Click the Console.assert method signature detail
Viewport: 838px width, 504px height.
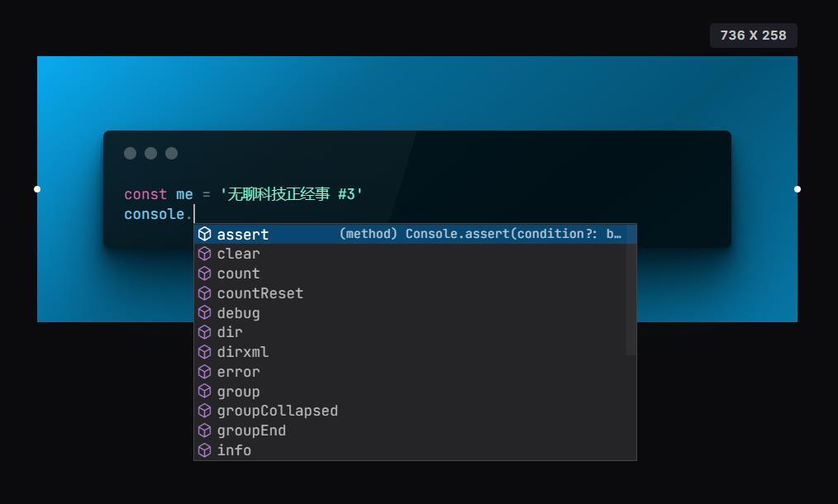tap(480, 234)
